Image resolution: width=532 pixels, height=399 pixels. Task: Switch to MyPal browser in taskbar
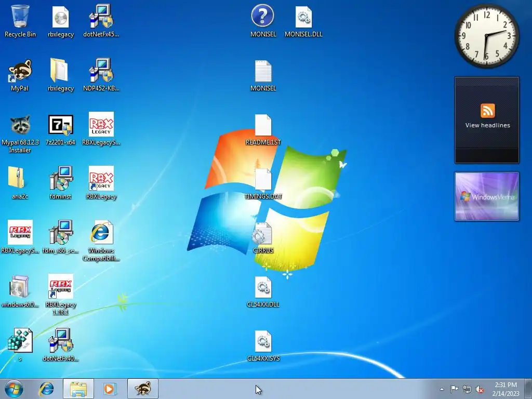point(143,389)
